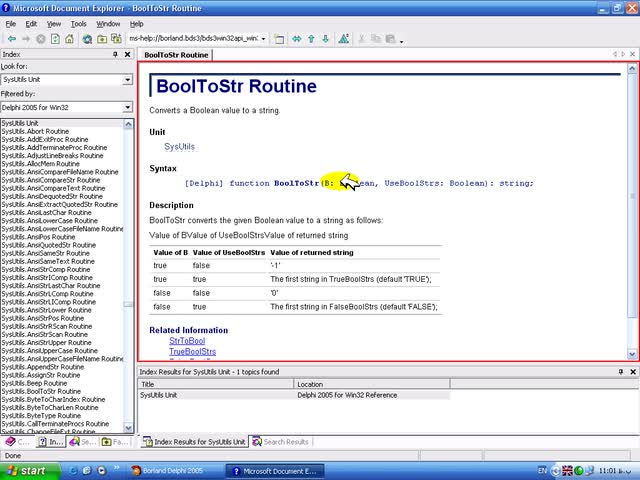
Task: Click the Forward navigation arrow
Action: [26, 39]
